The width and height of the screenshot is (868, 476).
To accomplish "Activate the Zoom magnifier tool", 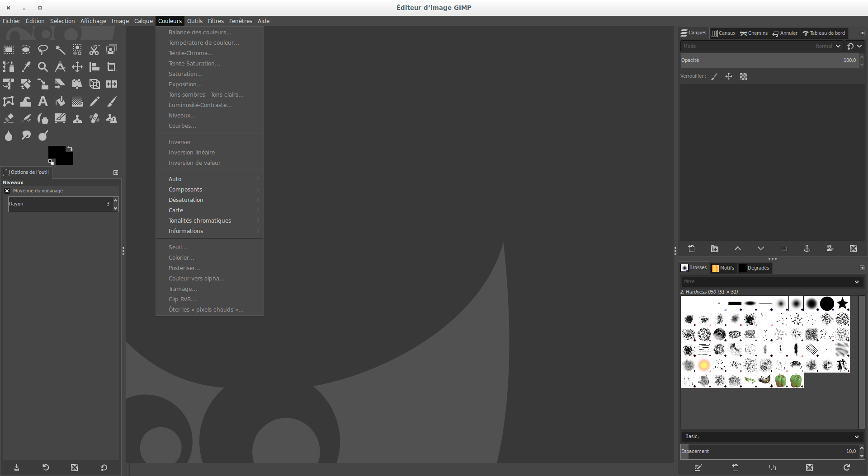I will pos(43,67).
